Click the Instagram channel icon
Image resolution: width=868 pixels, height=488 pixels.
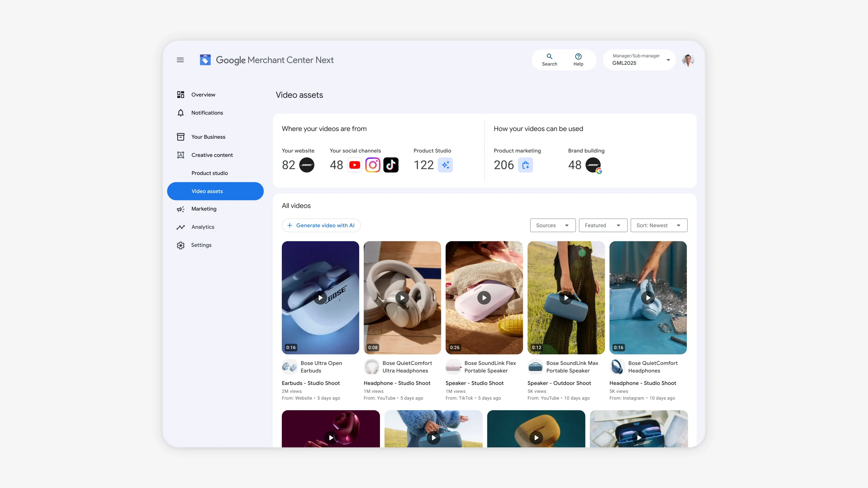[373, 165]
